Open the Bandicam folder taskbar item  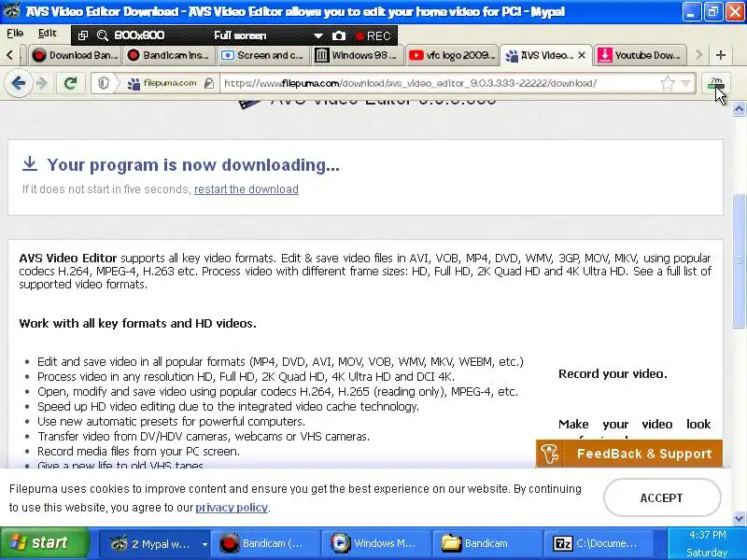(486, 543)
